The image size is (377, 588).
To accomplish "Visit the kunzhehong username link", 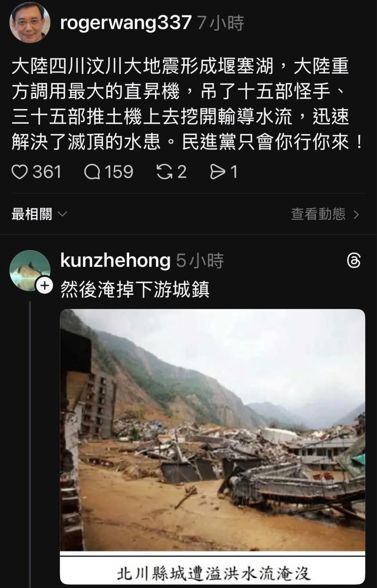I will click(115, 261).
